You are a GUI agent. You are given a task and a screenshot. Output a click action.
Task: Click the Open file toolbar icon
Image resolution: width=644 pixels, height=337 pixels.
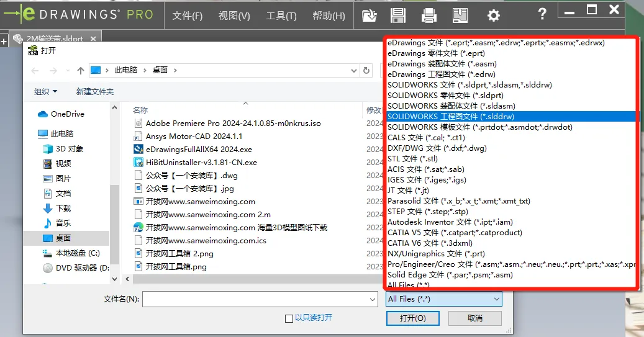point(370,16)
